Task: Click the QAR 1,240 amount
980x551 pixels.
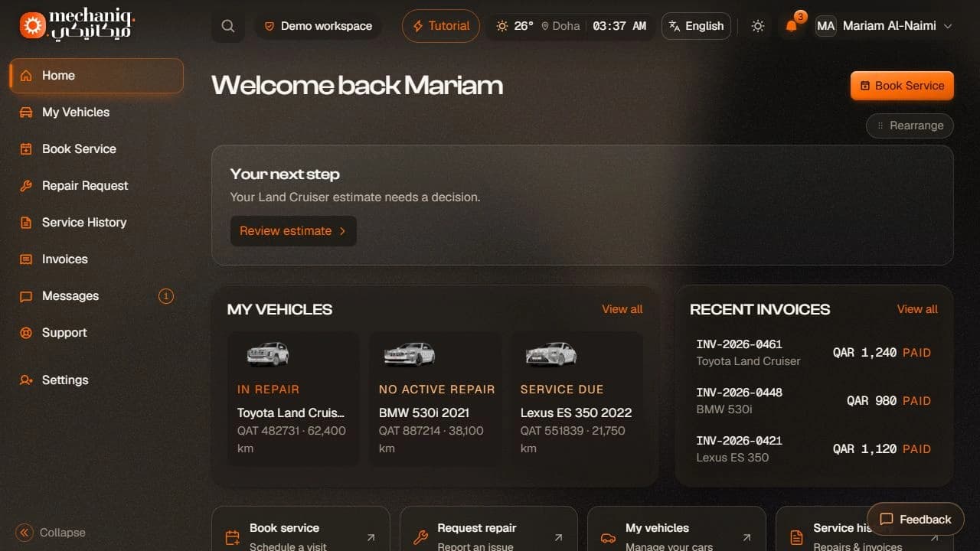Action: tap(864, 353)
